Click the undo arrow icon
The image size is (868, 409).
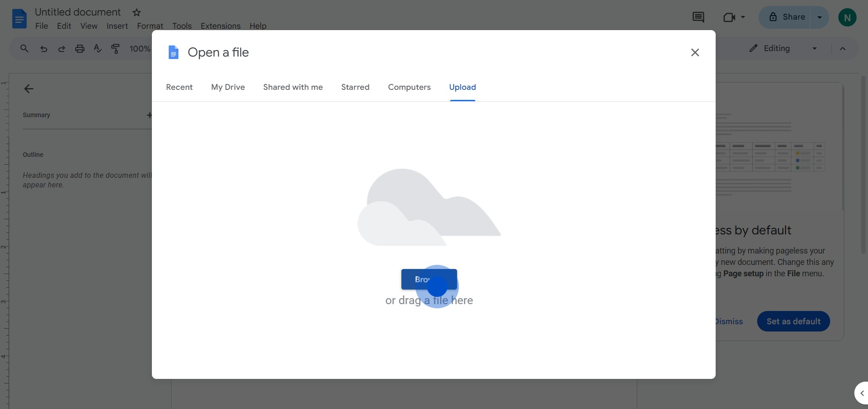coord(44,49)
